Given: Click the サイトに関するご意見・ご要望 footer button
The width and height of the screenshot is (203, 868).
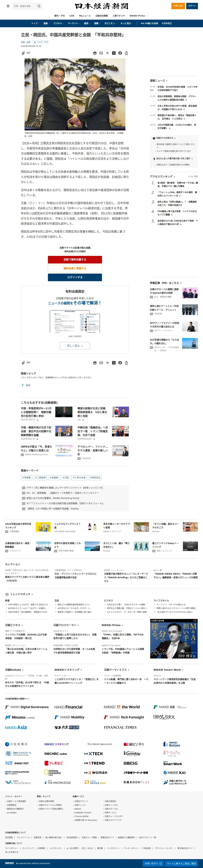Looking at the screenshot, I should click(181, 864).
